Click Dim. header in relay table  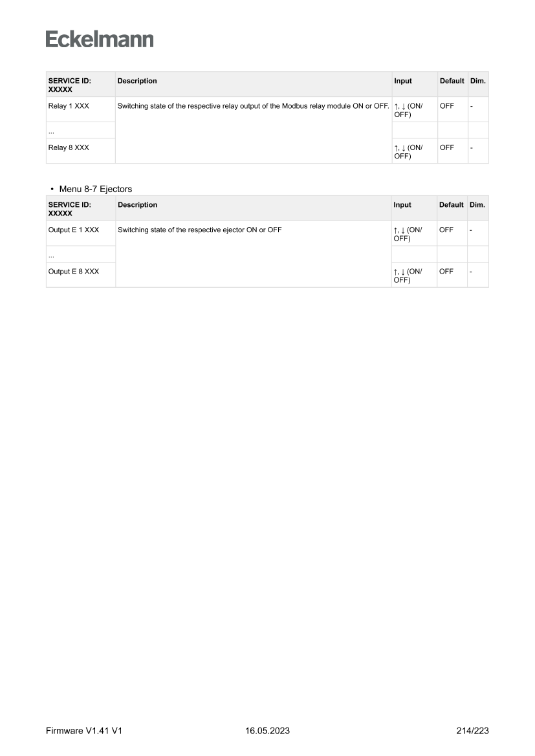tap(478, 81)
